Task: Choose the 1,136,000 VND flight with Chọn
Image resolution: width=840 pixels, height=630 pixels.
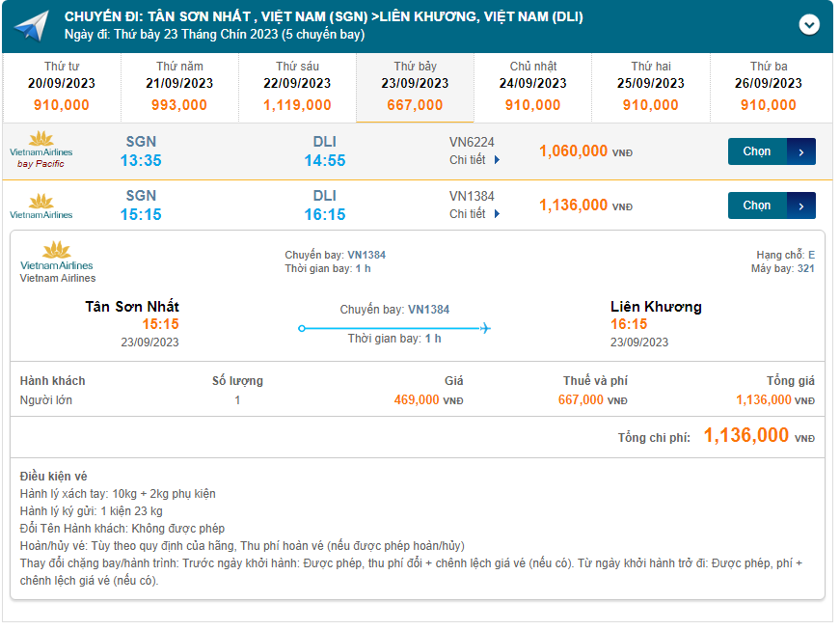Action: pos(758,205)
